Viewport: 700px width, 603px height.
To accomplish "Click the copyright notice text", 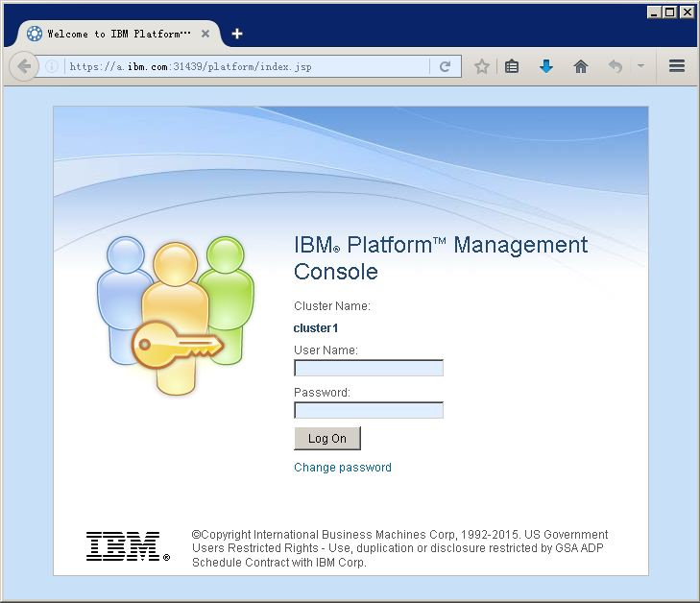I will point(399,548).
